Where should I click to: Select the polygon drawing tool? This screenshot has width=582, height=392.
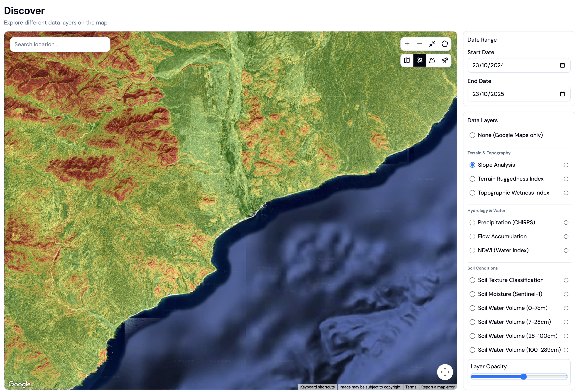tap(445, 44)
